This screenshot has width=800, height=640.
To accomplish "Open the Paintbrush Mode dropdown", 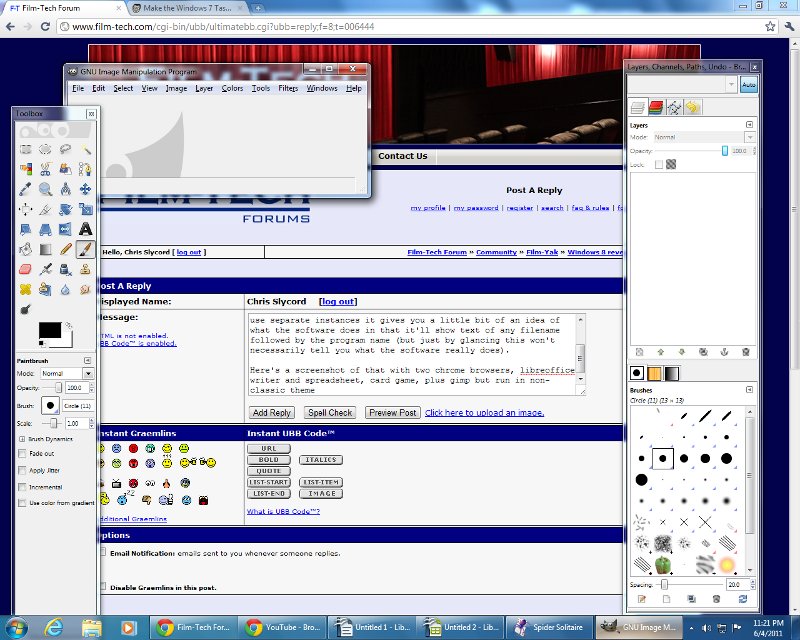I will pos(88,374).
